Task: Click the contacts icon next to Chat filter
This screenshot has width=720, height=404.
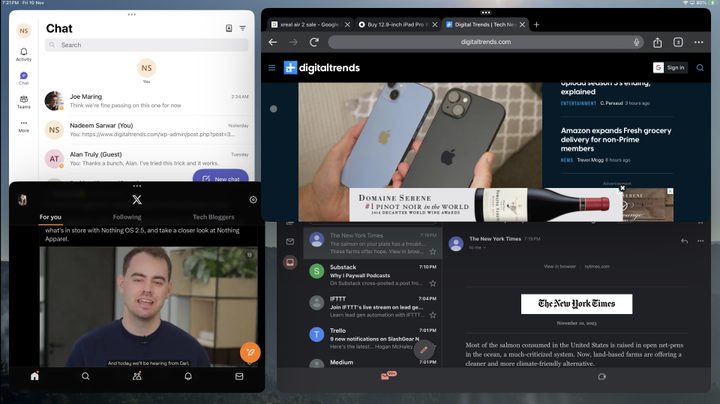Action: 229,28
